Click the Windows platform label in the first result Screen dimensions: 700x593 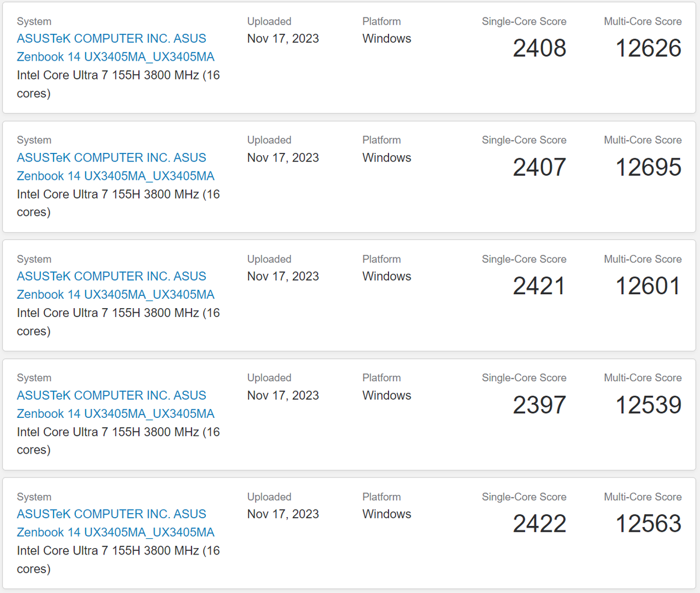(387, 39)
